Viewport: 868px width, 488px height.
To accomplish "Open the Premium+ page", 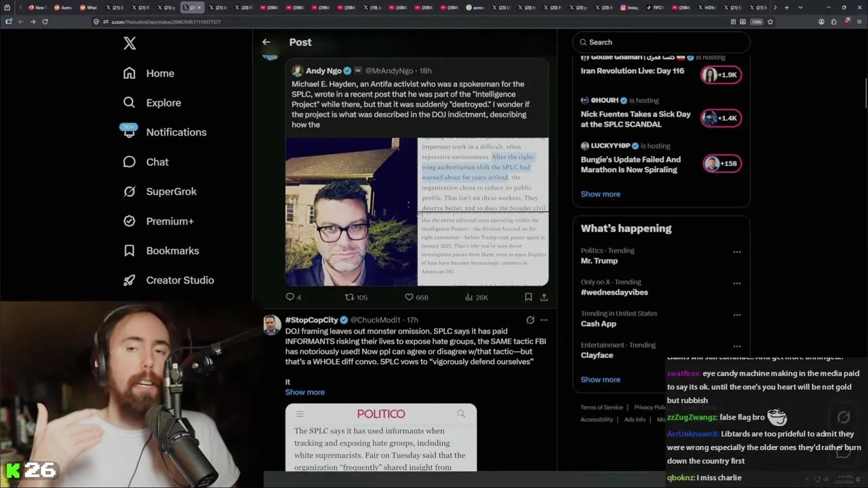I will pos(158,221).
